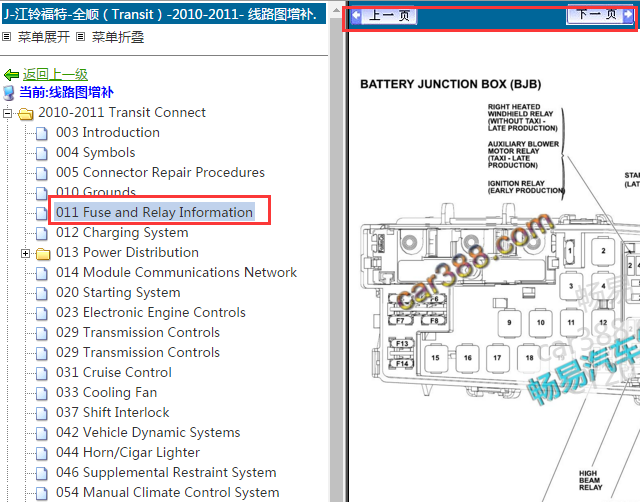Viewport: 640px width, 502px height.
Task: Click the 下一页 next page button
Action: [600, 16]
